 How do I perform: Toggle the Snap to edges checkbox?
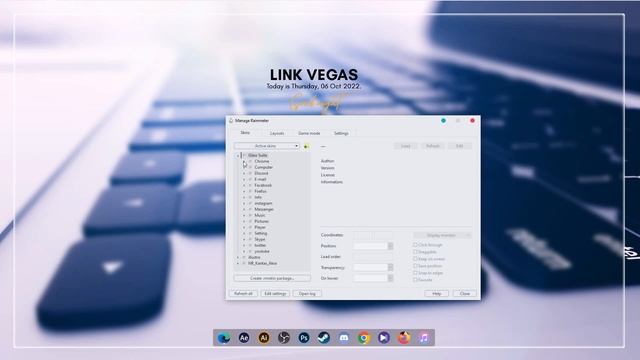coord(416,273)
